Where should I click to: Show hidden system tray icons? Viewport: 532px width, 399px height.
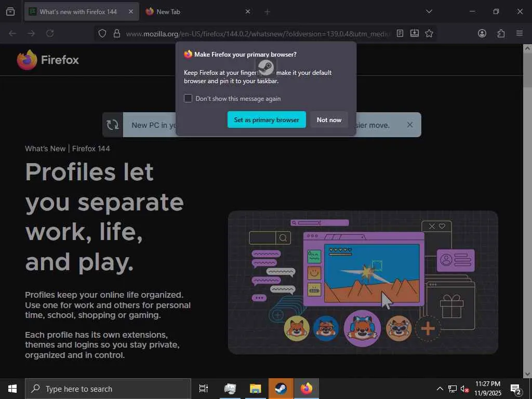point(440,389)
